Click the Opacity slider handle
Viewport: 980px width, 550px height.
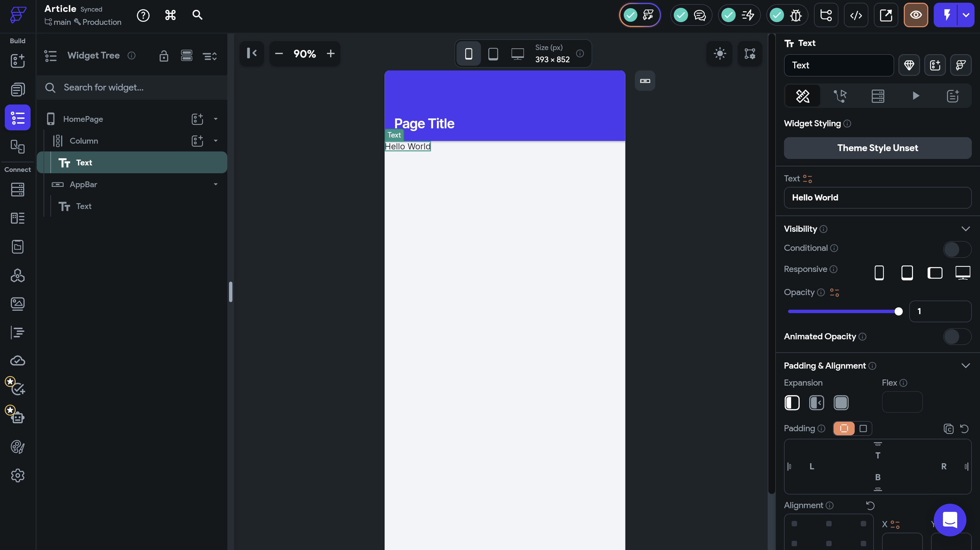898,311
